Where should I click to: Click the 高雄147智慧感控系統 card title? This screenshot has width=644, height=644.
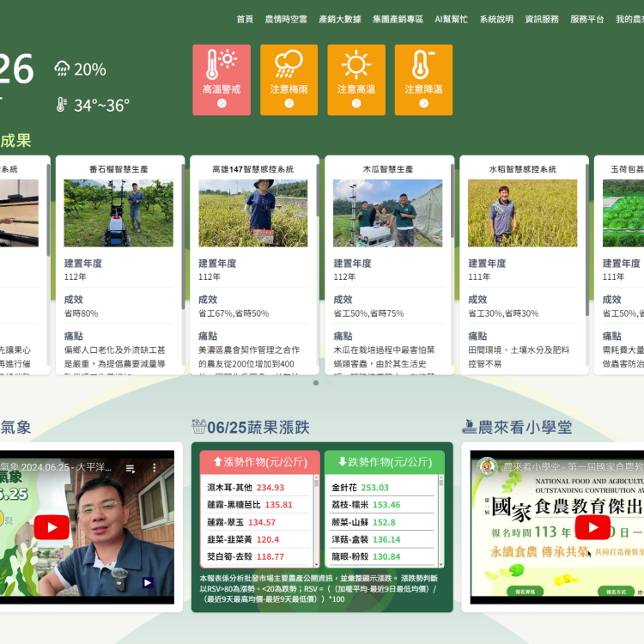[x=253, y=169]
